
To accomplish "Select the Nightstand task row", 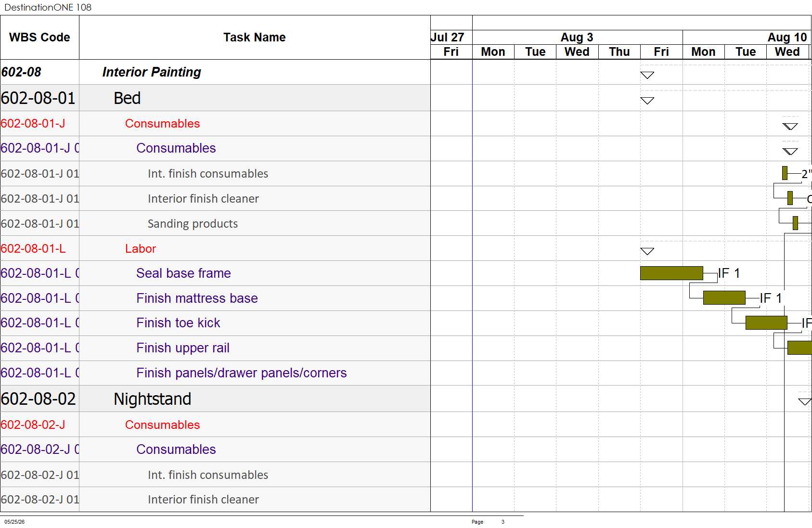I will point(215,399).
